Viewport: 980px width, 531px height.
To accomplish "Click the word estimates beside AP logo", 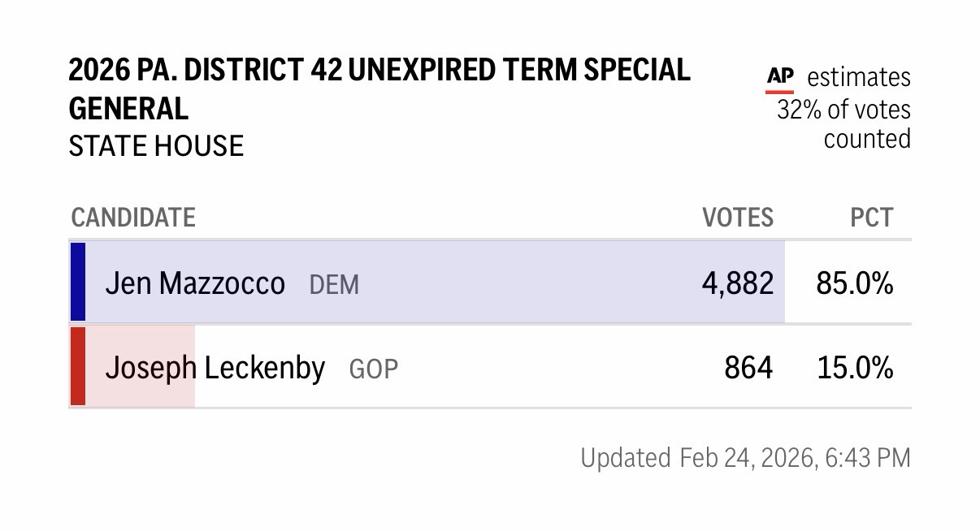I will (858, 78).
